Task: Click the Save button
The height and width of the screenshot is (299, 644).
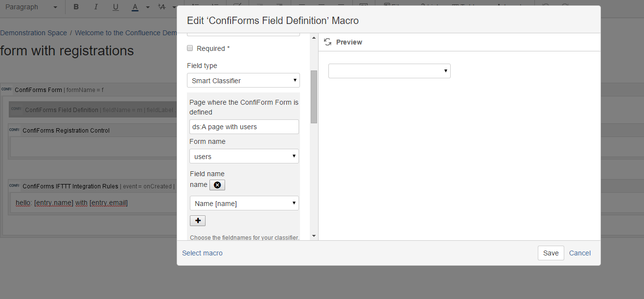Action: point(551,253)
